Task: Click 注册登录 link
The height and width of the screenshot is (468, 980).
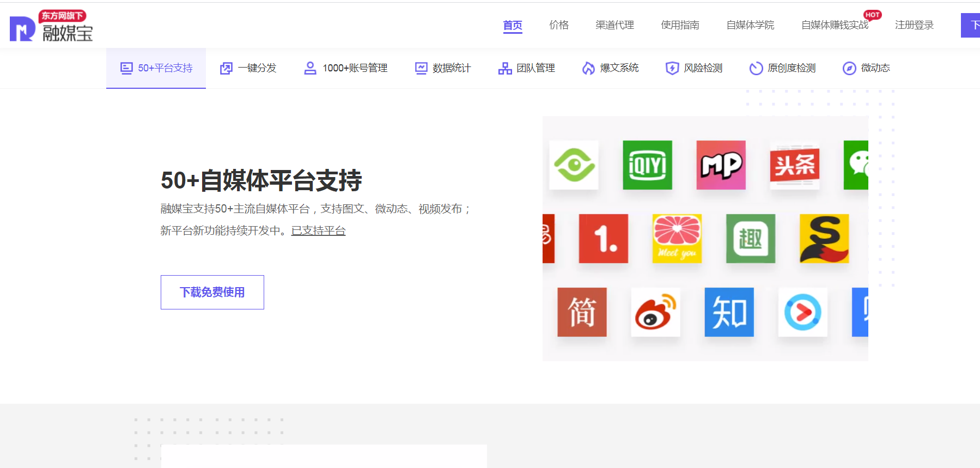Action: click(x=914, y=25)
